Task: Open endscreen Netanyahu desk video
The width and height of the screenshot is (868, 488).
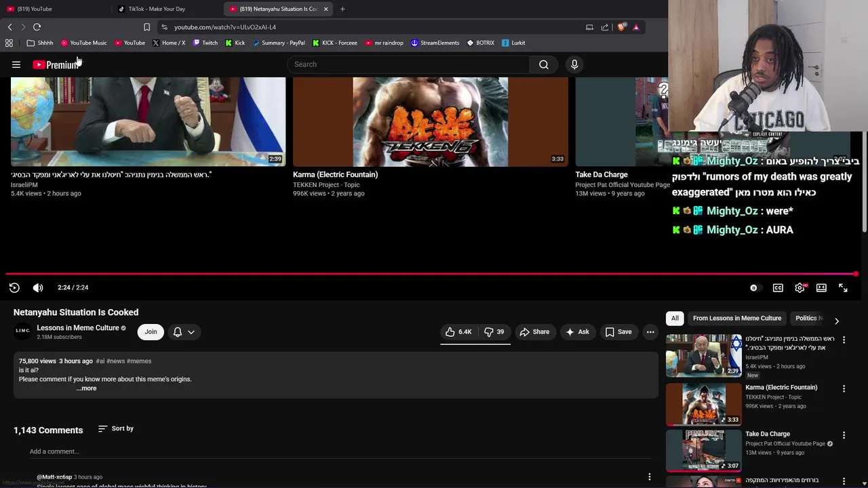Action: [148, 122]
